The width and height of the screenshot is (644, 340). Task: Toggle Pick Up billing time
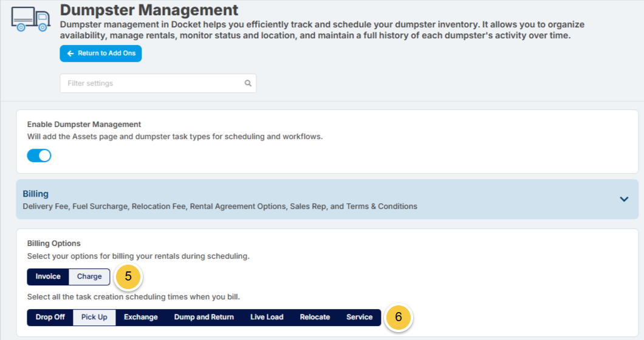coord(94,318)
